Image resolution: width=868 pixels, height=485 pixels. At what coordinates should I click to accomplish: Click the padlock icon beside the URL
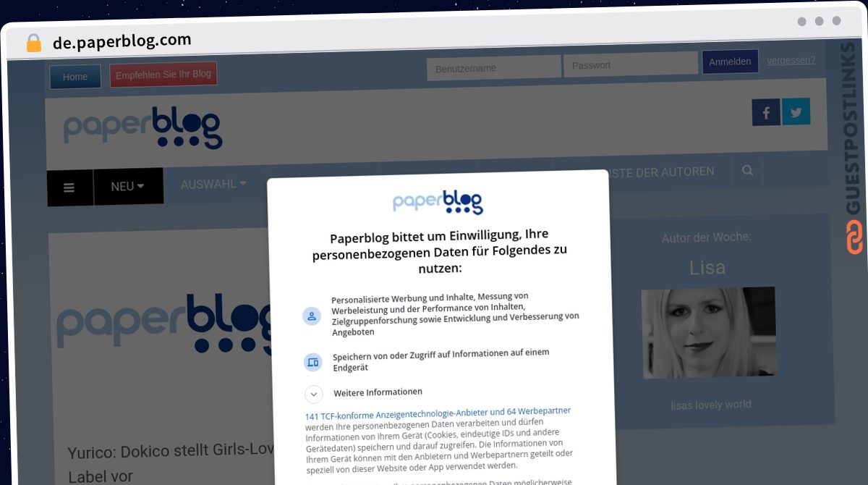pos(33,43)
